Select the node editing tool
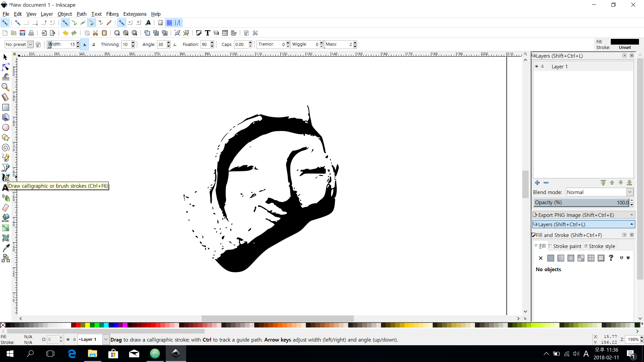 click(x=5, y=67)
